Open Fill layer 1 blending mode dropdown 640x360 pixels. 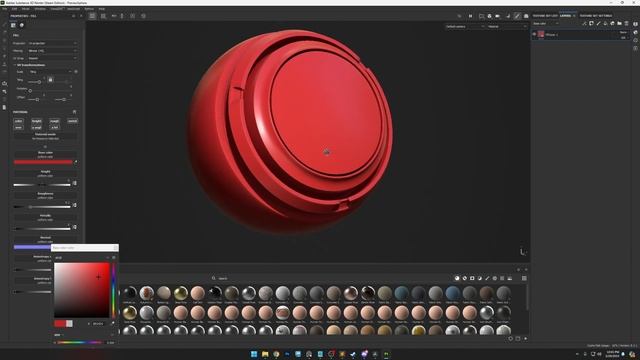coord(623,32)
